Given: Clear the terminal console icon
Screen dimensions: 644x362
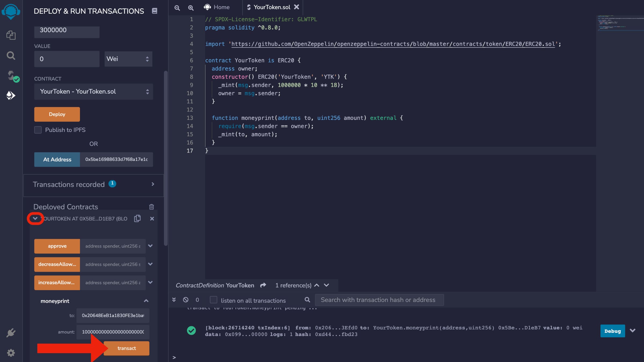Looking at the screenshot, I should [186, 300].
